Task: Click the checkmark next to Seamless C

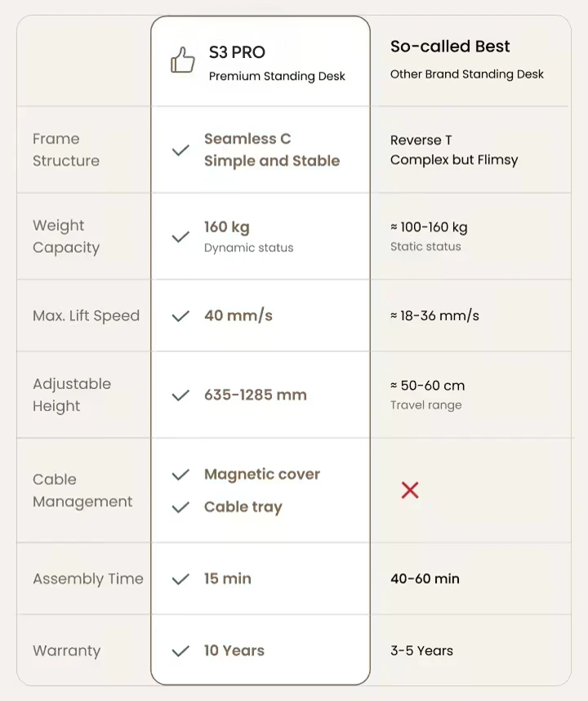Action: pos(180,150)
